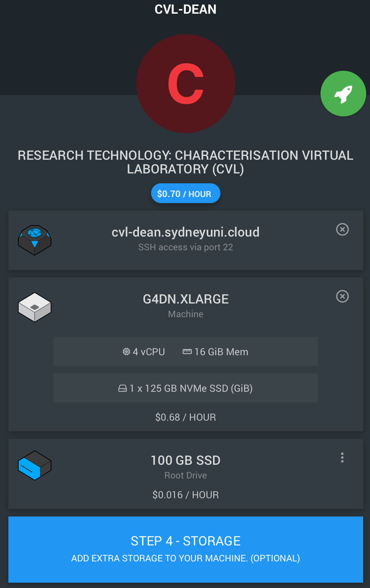Click the $0.68 / HOUR machine price
The width and height of the screenshot is (370, 588).
186,417
